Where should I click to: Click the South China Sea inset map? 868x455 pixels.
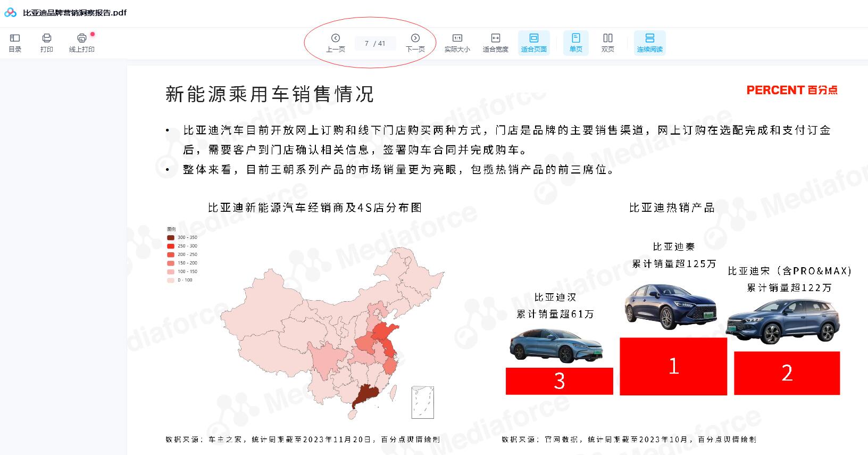(423, 402)
